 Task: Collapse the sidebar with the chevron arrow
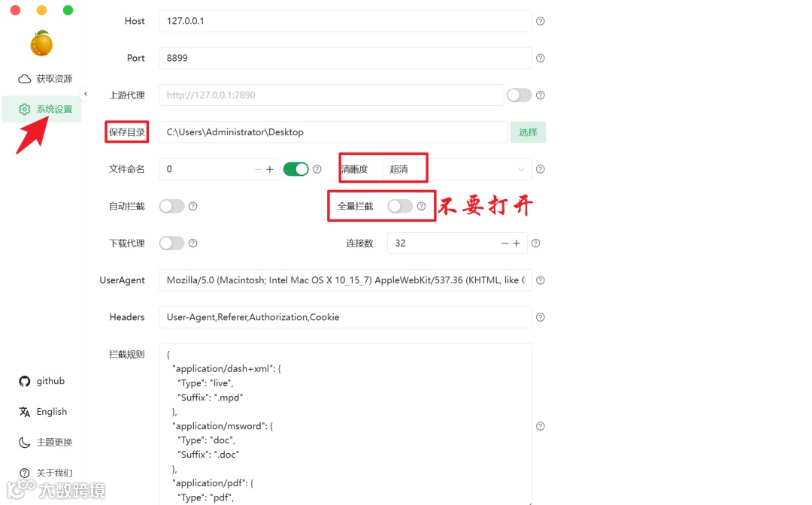coord(86,94)
